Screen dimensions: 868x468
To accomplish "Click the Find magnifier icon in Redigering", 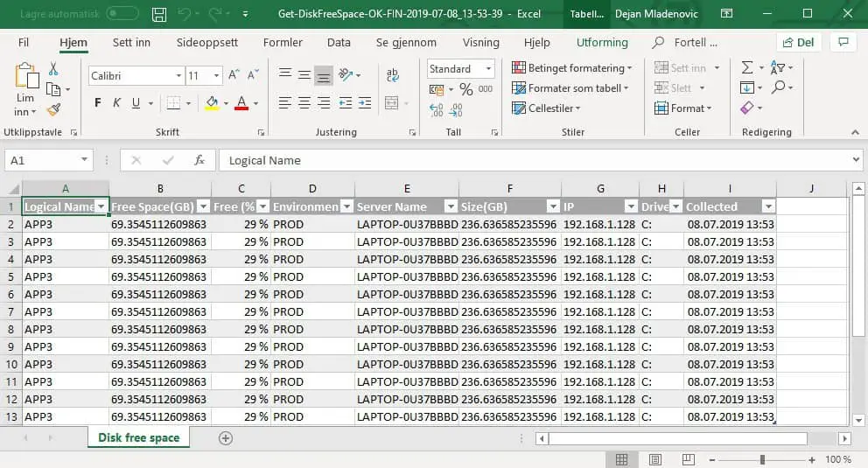I will click(779, 87).
